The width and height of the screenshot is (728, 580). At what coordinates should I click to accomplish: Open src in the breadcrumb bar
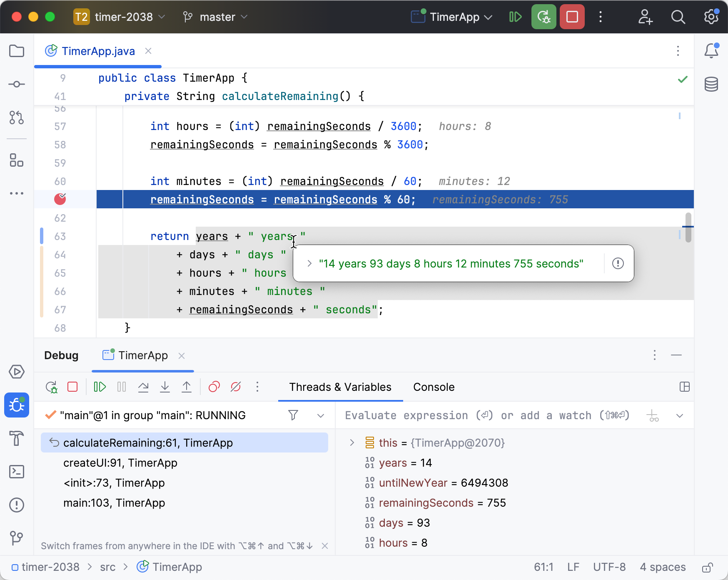pyautogui.click(x=107, y=567)
